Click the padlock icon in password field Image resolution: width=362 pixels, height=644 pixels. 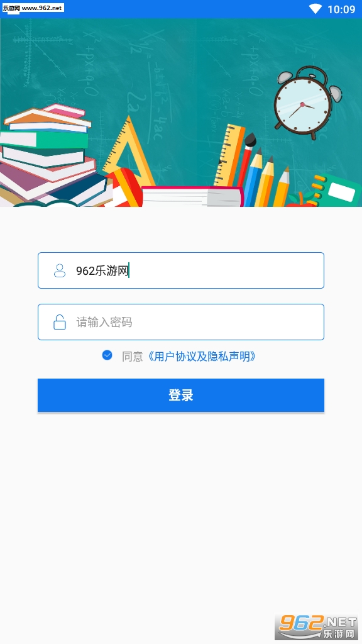60,322
